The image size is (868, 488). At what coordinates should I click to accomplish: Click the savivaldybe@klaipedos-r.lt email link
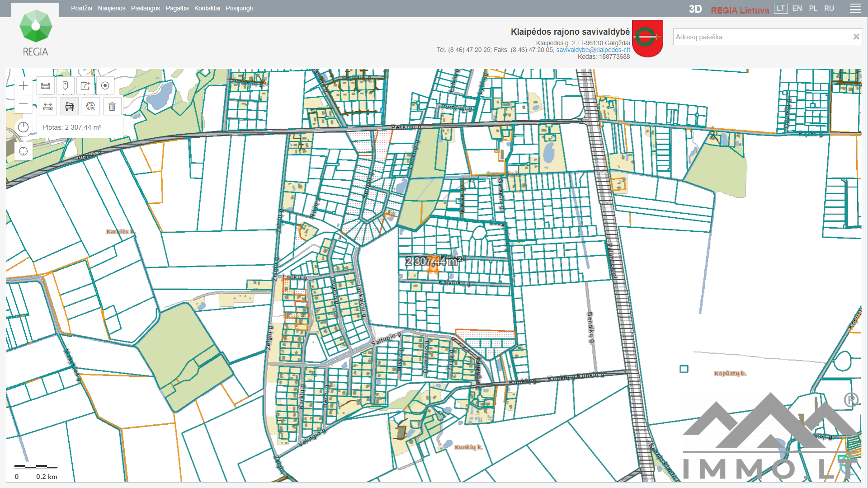point(593,50)
